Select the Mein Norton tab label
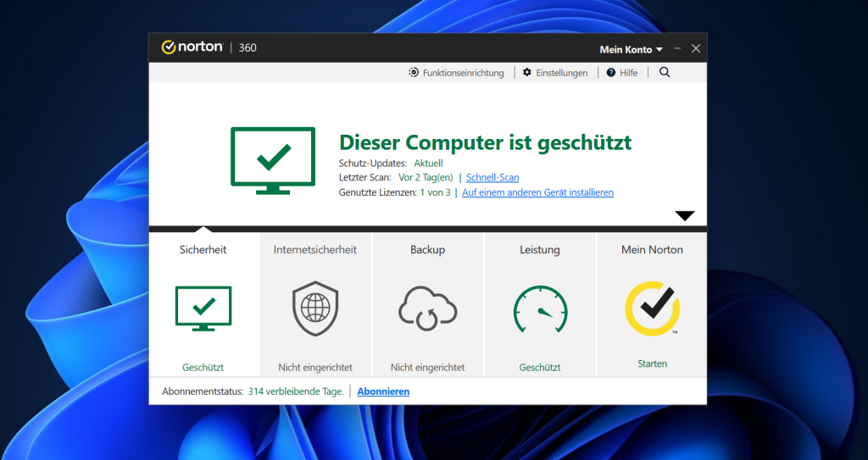The image size is (868, 460). 652,250
